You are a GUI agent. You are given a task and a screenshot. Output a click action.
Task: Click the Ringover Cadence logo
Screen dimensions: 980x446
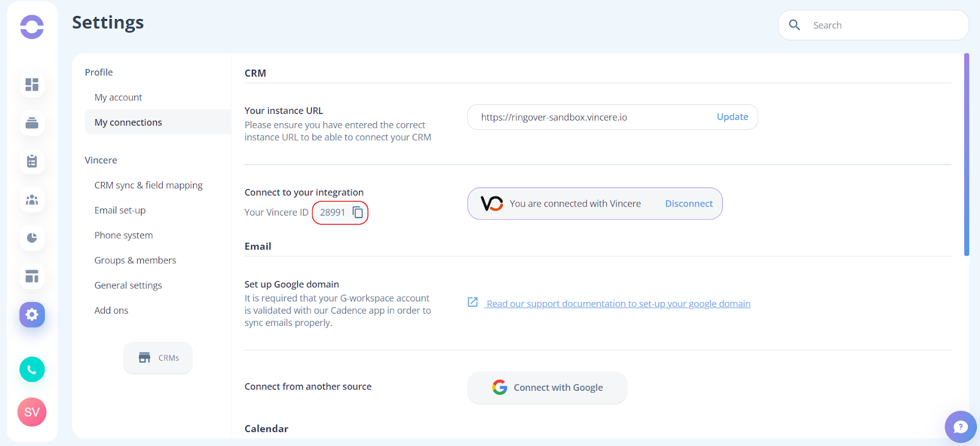click(x=32, y=27)
